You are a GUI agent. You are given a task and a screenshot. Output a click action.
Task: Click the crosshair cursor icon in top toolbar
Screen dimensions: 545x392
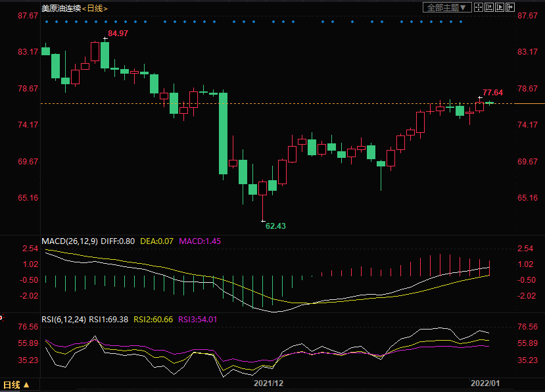479,8
